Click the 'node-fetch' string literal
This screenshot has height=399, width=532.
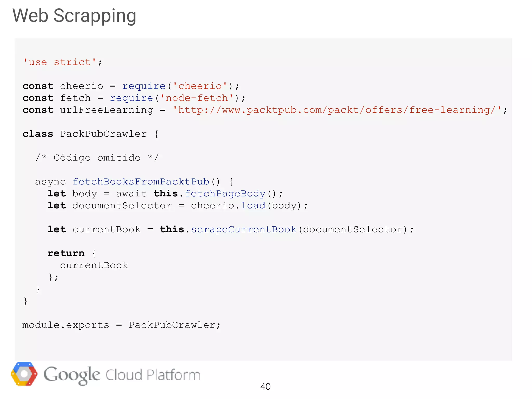click(197, 98)
